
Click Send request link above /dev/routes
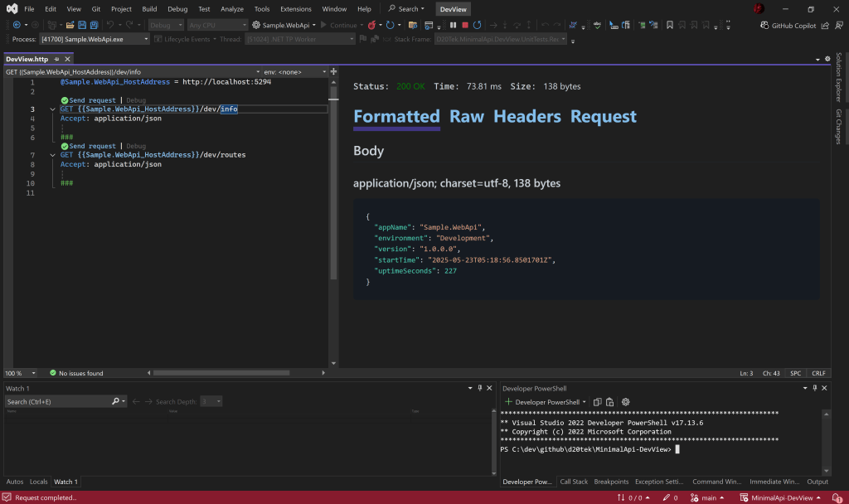[92, 146]
